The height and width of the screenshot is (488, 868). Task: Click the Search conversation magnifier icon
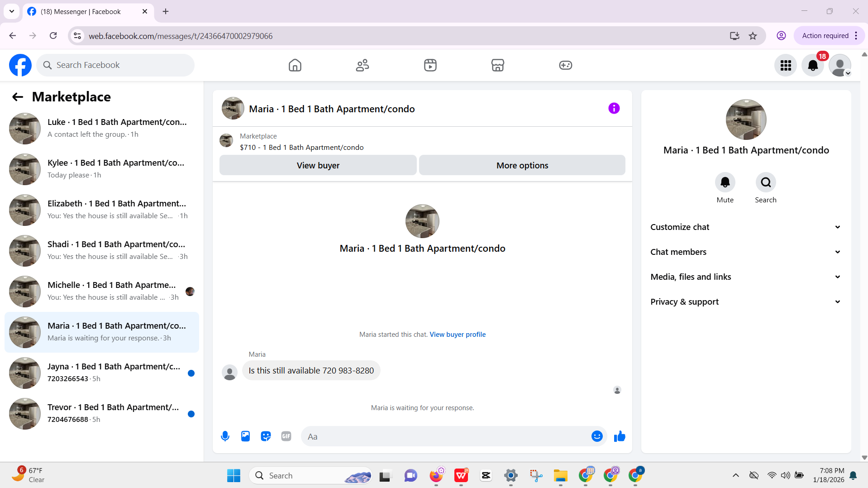[x=766, y=182]
